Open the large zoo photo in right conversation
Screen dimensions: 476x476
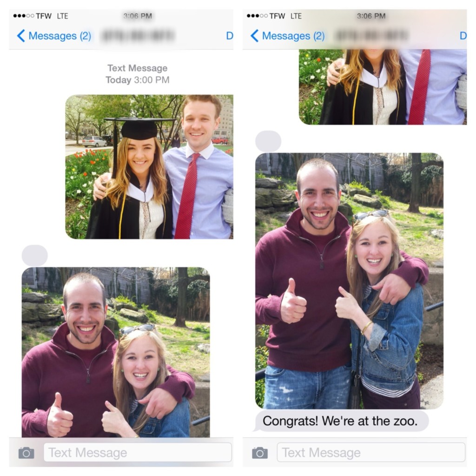(x=350, y=281)
